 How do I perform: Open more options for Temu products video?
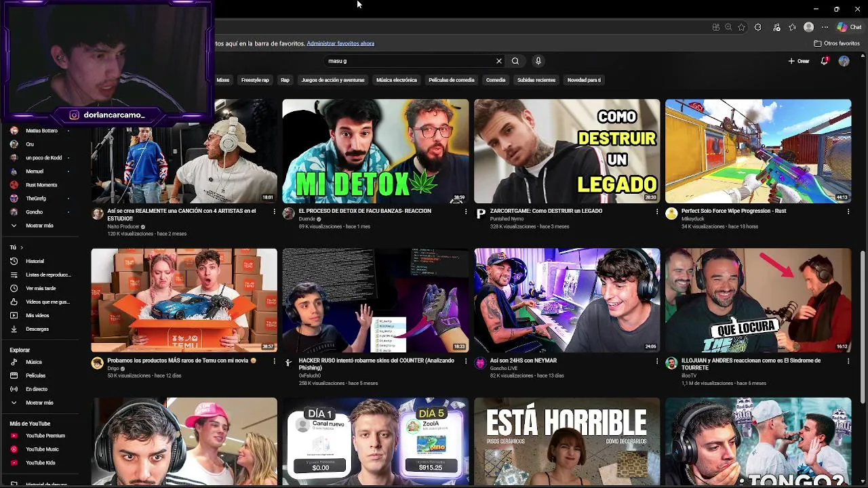click(274, 361)
